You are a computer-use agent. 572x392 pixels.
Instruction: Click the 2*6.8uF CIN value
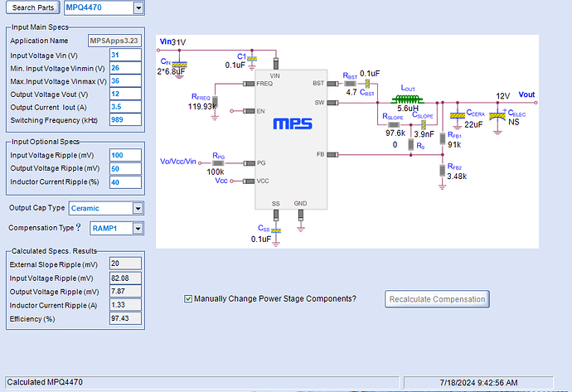(171, 71)
